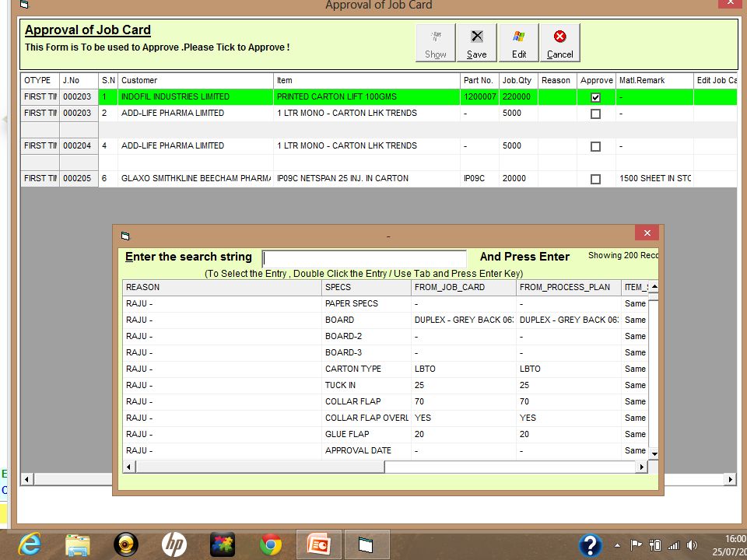Click the battery power tray icon
The image size is (747, 560).
tap(655, 544)
